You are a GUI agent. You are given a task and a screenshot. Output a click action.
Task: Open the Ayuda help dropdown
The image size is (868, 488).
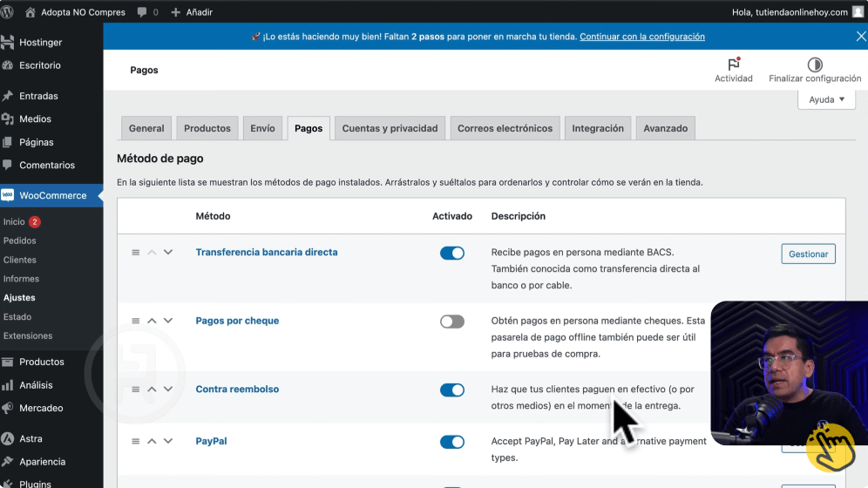pos(826,99)
